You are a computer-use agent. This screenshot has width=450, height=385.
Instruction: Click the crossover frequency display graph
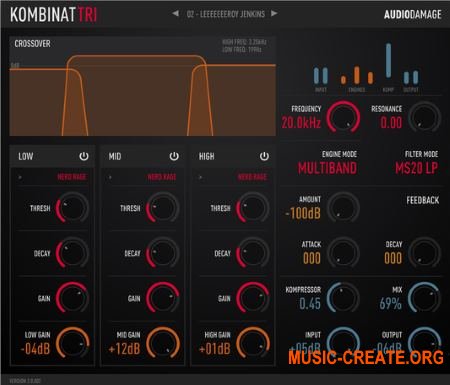[x=143, y=86]
